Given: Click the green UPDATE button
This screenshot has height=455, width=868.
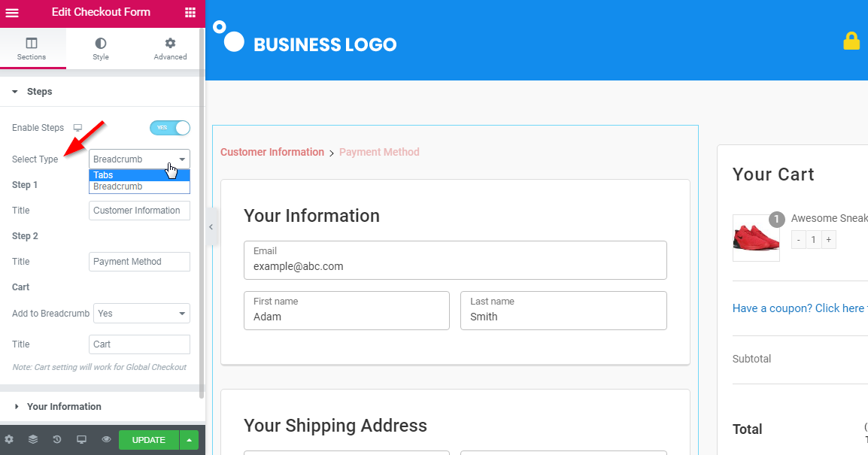Looking at the screenshot, I should (149, 440).
